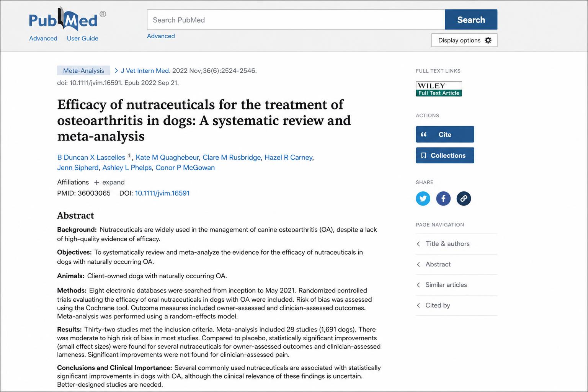Click 'Conclusions and Clinical Importance:' label
588x392 pixels.
pos(114,368)
